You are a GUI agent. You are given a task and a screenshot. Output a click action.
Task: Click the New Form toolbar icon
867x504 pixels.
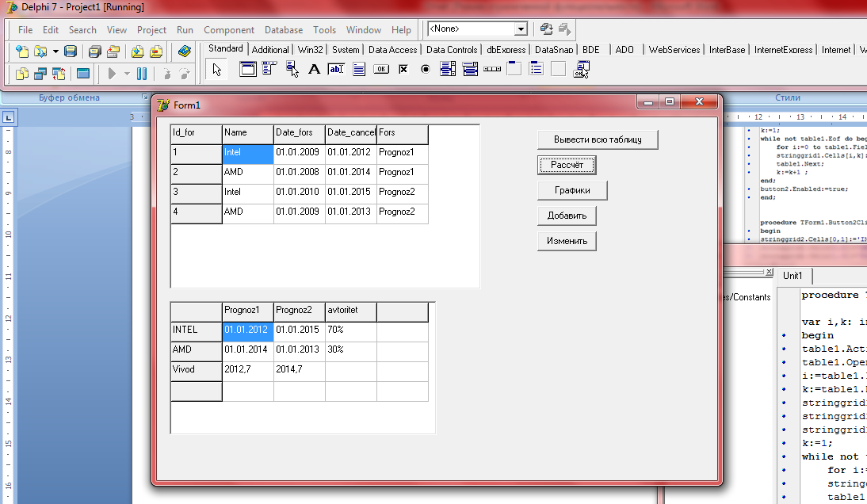tap(83, 74)
